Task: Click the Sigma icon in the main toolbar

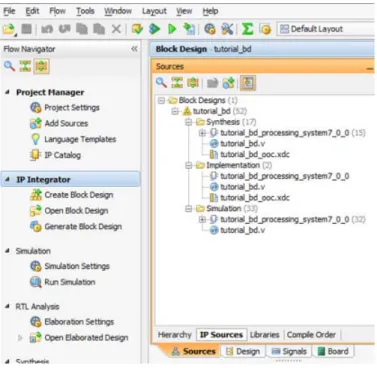Action: pyautogui.click(x=247, y=29)
